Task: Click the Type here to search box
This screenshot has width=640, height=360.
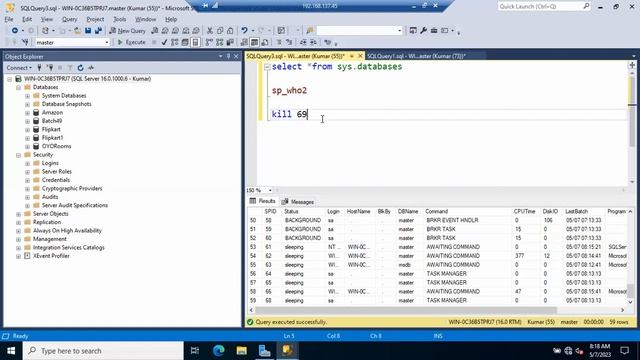Action: coord(103,351)
